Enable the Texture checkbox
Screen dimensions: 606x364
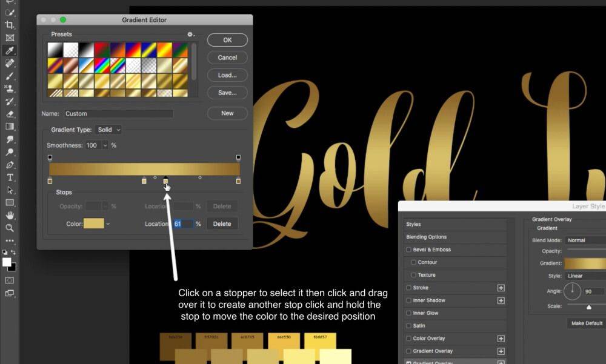[413, 275]
